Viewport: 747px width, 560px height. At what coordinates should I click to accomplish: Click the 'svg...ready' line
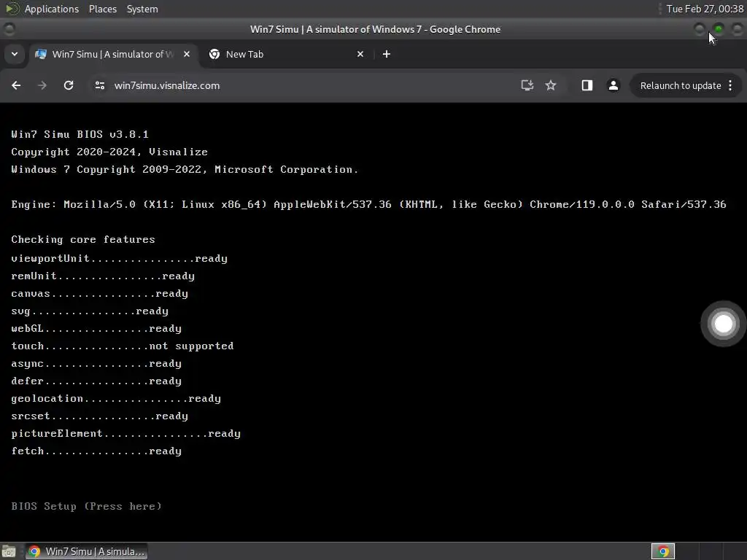pos(90,311)
